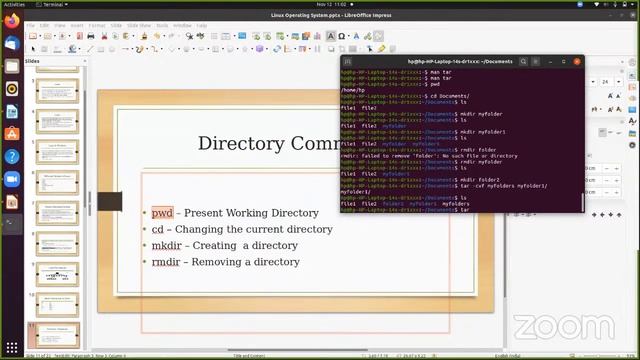640x360 pixels.
Task: Expand the Lines and Arrows dropdown
Action: coord(132,49)
